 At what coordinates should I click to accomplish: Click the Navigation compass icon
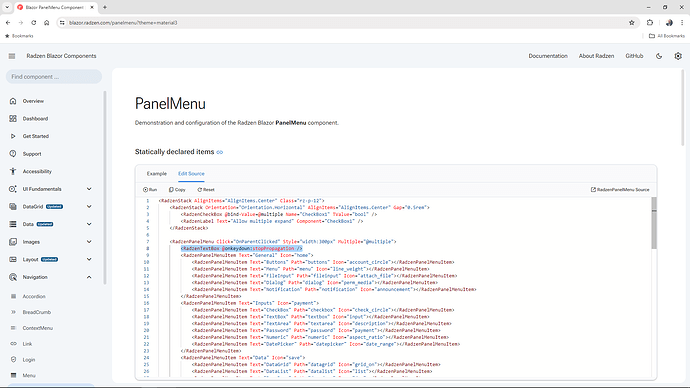coord(13,277)
